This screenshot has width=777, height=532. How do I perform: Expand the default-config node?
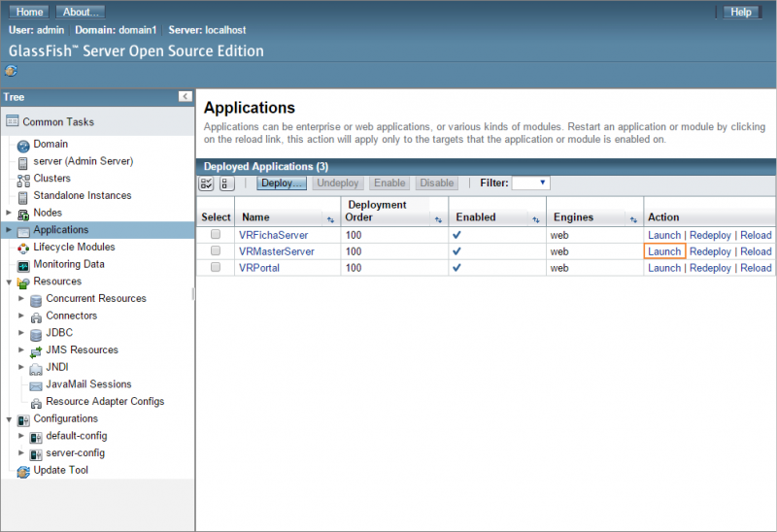pyautogui.click(x=21, y=436)
